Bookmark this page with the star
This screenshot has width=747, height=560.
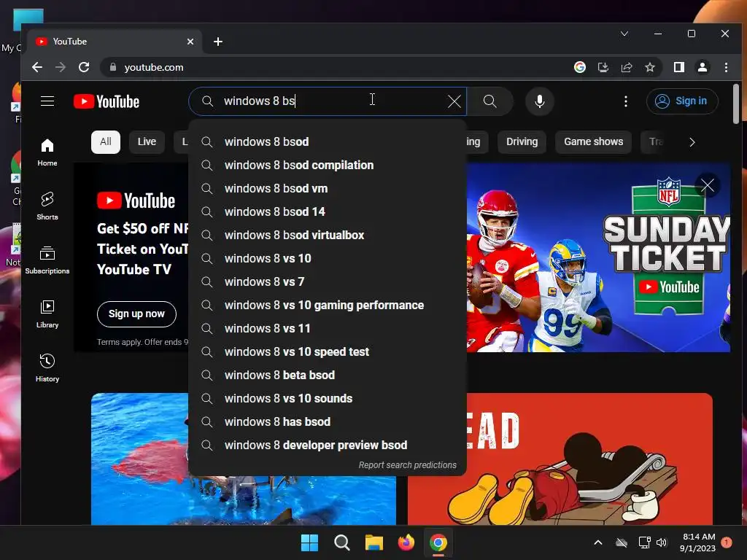click(x=650, y=67)
